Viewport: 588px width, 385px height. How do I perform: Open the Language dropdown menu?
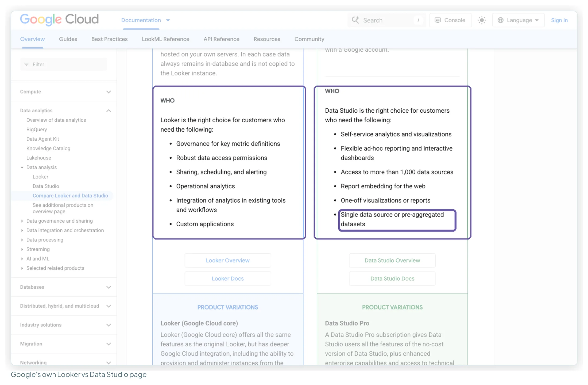[518, 20]
